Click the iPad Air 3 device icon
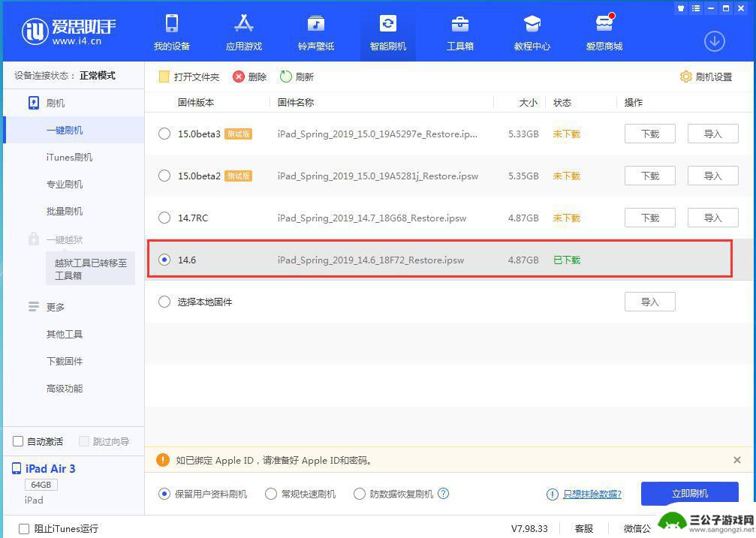The width and height of the screenshot is (756, 538). pyautogui.click(x=17, y=468)
